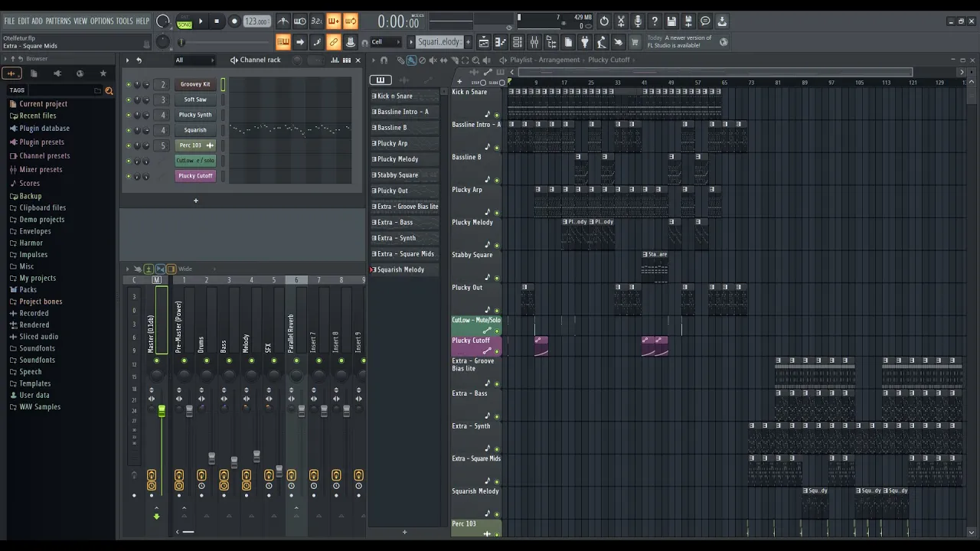Image resolution: width=980 pixels, height=551 pixels.
Task: Expand the Packs folder in browser
Action: point(28,290)
